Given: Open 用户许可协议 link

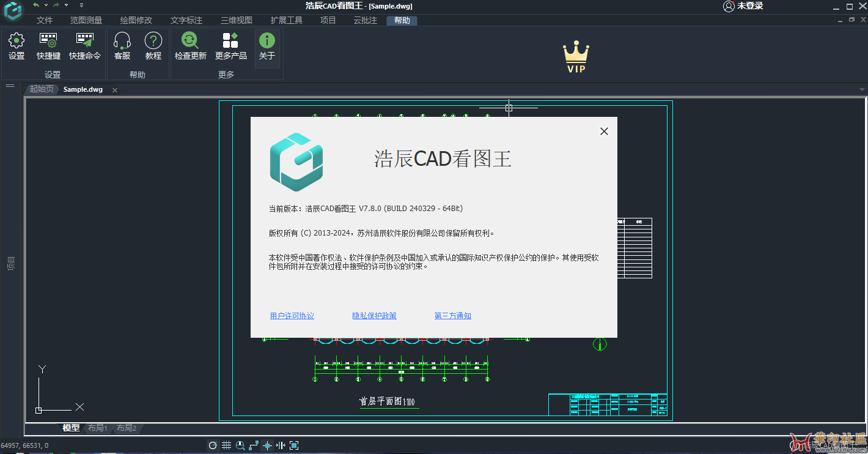Looking at the screenshot, I should pos(292,316).
